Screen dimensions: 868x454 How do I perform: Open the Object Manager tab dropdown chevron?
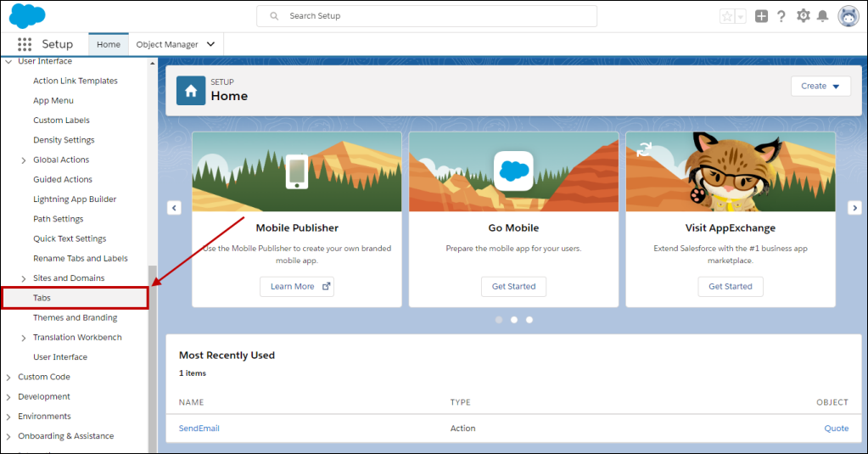click(x=210, y=44)
